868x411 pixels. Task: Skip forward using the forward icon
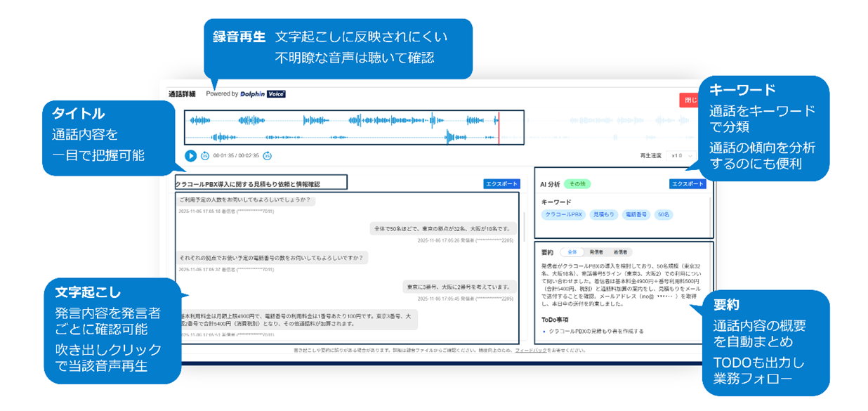tap(267, 156)
